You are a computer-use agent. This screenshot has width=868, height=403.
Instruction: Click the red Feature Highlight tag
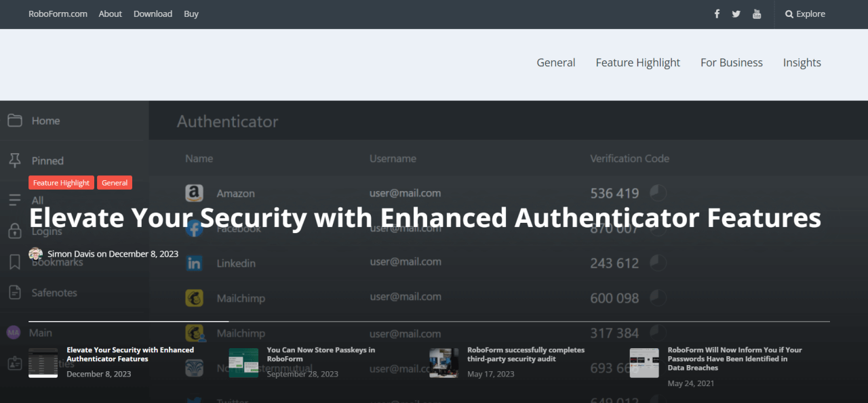coord(61,183)
